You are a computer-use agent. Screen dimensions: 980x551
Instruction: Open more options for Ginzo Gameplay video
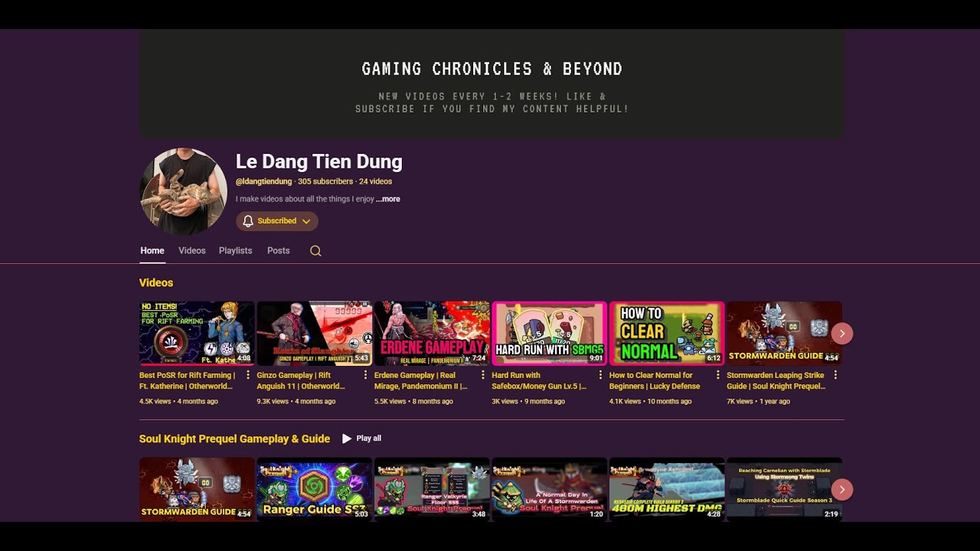pos(365,375)
